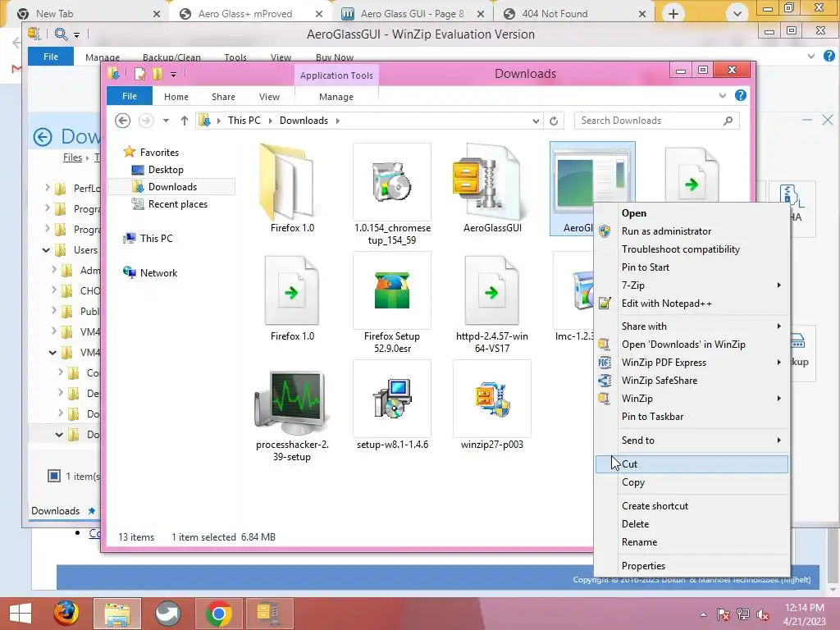The width and height of the screenshot is (840, 630).
Task: Open the Firefox 1.0 folder icon
Action: pyautogui.click(x=286, y=182)
